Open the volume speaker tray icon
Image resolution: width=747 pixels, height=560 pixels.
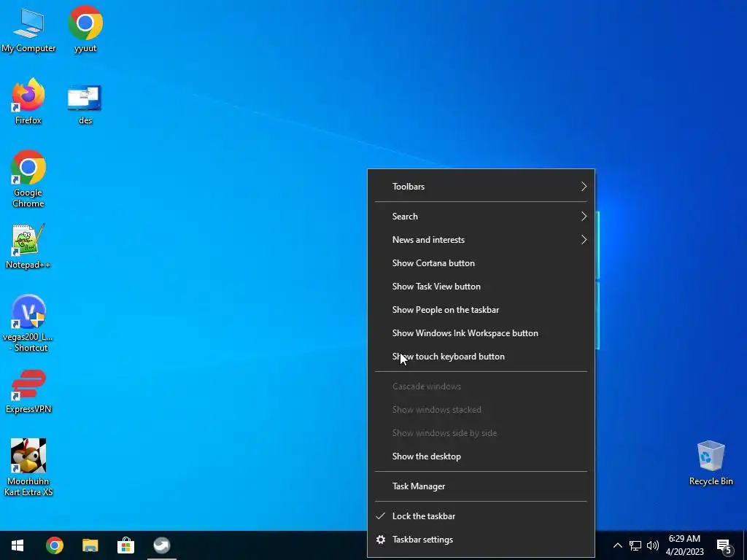[x=653, y=545]
